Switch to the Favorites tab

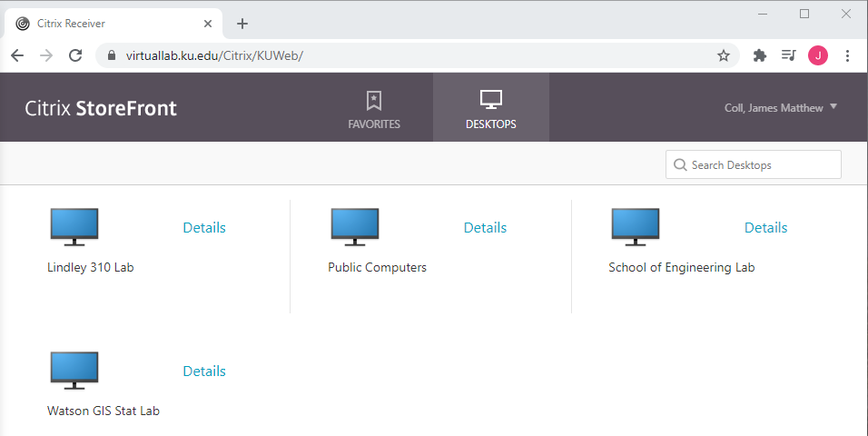[374, 108]
